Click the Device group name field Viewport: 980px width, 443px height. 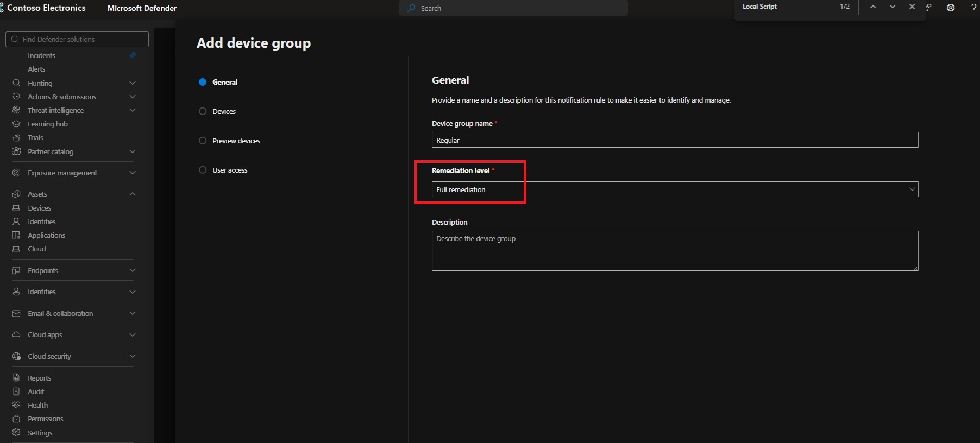click(x=675, y=140)
